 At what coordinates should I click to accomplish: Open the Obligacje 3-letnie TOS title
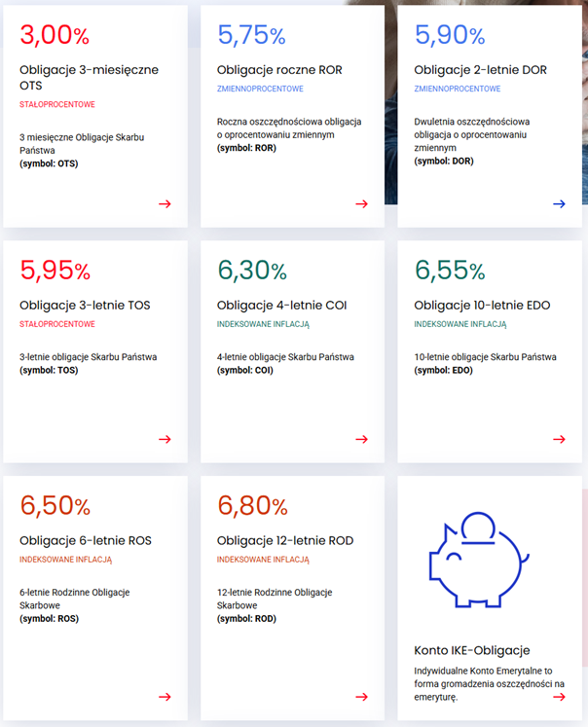(85, 306)
